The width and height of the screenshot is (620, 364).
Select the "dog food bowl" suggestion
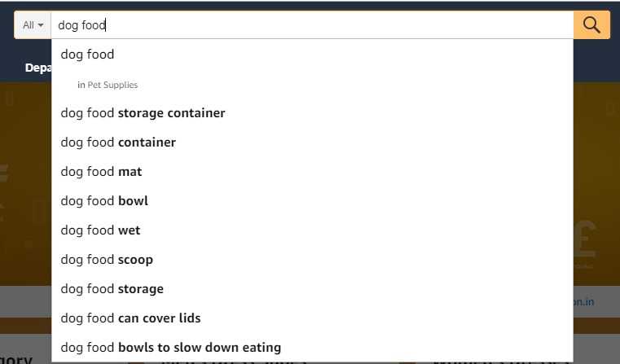(104, 201)
